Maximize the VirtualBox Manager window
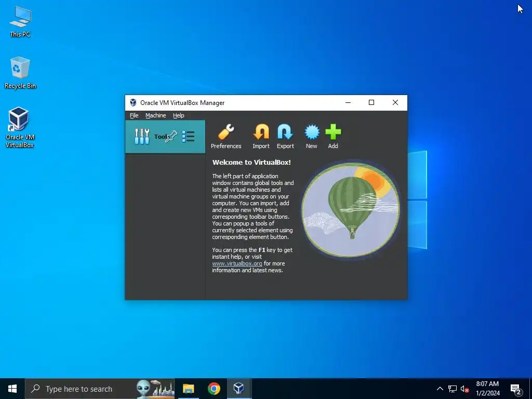The width and height of the screenshot is (532, 399). (371, 102)
